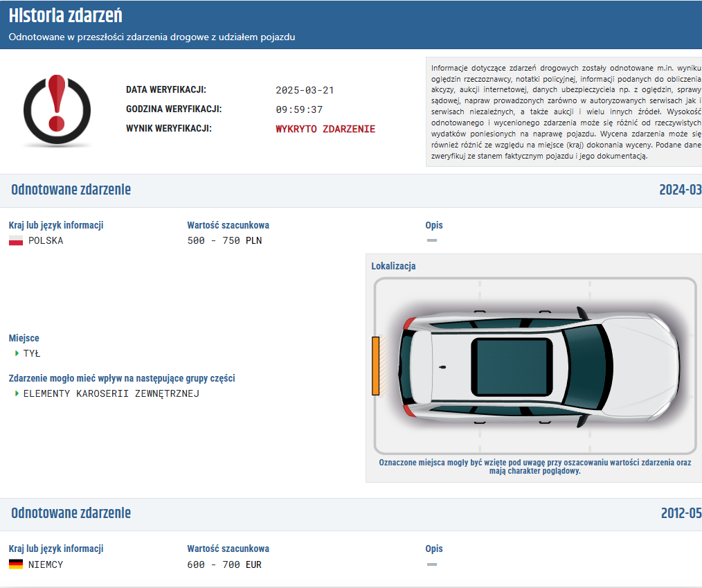Click the estimated value 500 - 750 PLN
Viewport: 702px width, 588px height.
point(224,241)
